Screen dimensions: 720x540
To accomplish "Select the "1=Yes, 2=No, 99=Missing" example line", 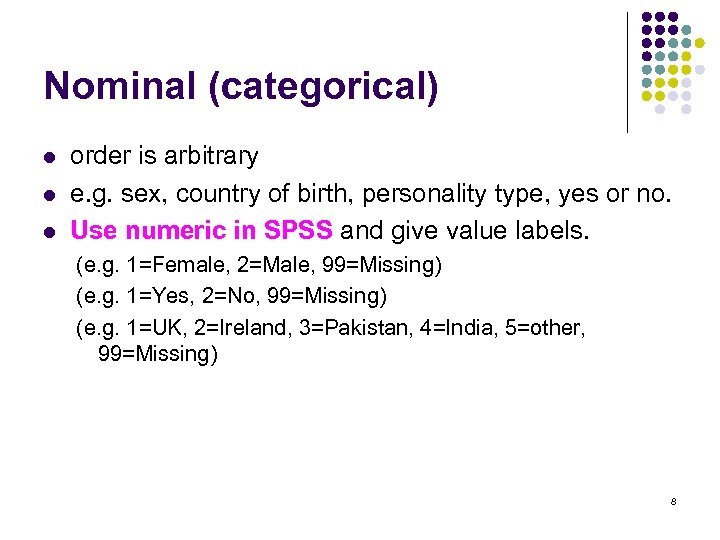I will (232, 296).
